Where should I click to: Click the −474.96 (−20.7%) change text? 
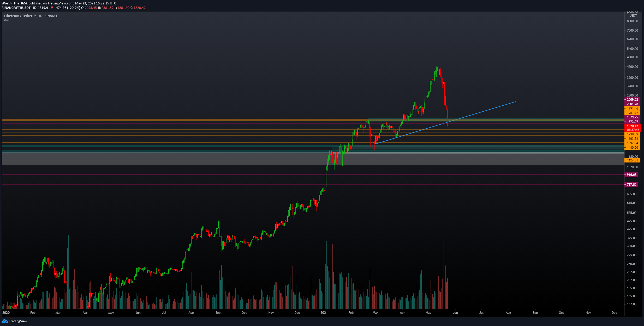click(67, 8)
